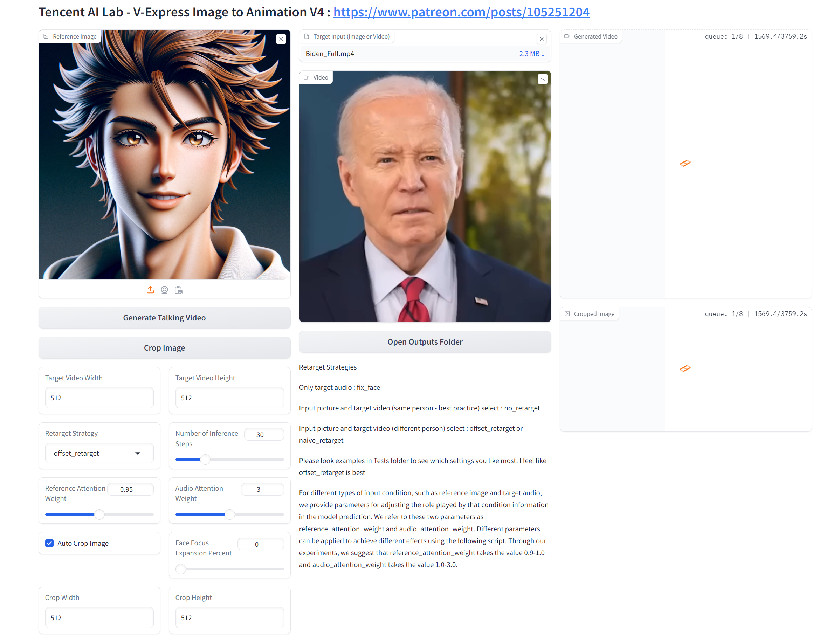Click the paste from clipboard icon
The image size is (840, 635).
[179, 290]
